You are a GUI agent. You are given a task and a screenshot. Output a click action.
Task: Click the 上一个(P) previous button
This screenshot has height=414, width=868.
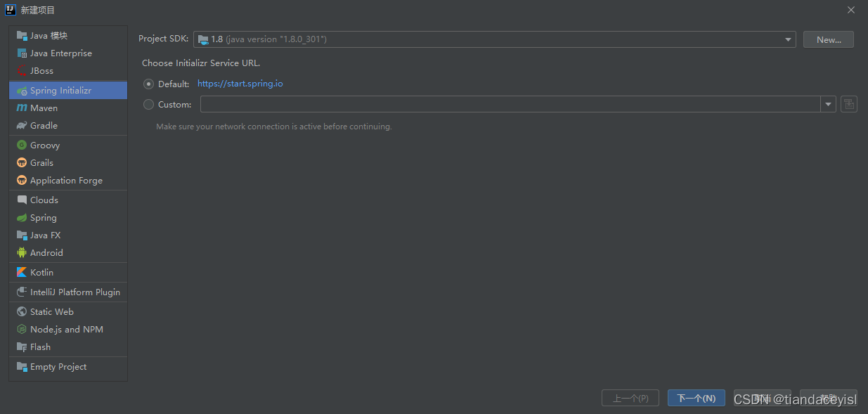630,398
